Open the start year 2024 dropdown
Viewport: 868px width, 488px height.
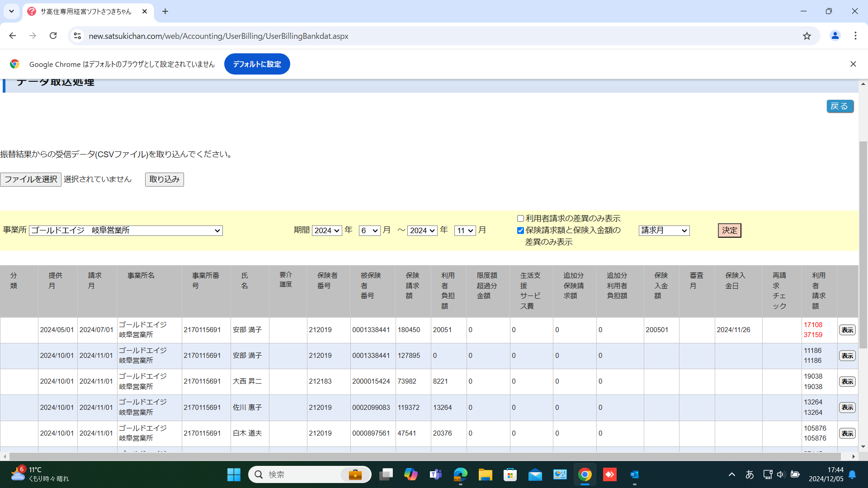tap(326, 230)
